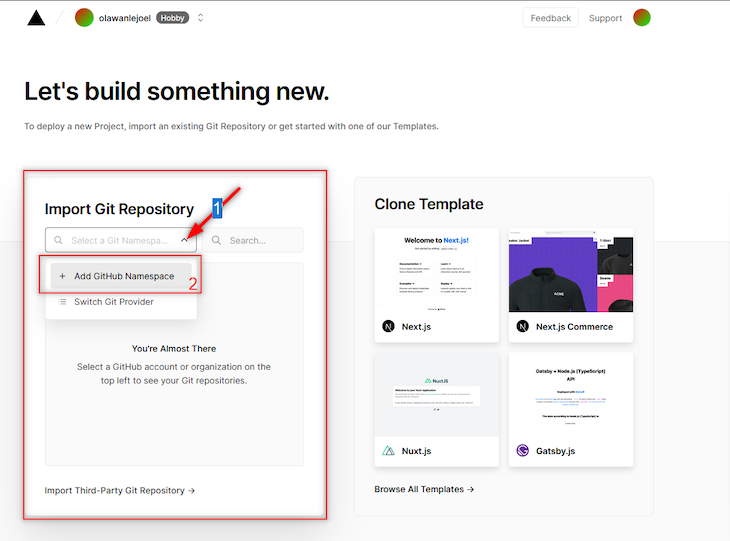Click the Vercel triangle logo

click(36, 18)
